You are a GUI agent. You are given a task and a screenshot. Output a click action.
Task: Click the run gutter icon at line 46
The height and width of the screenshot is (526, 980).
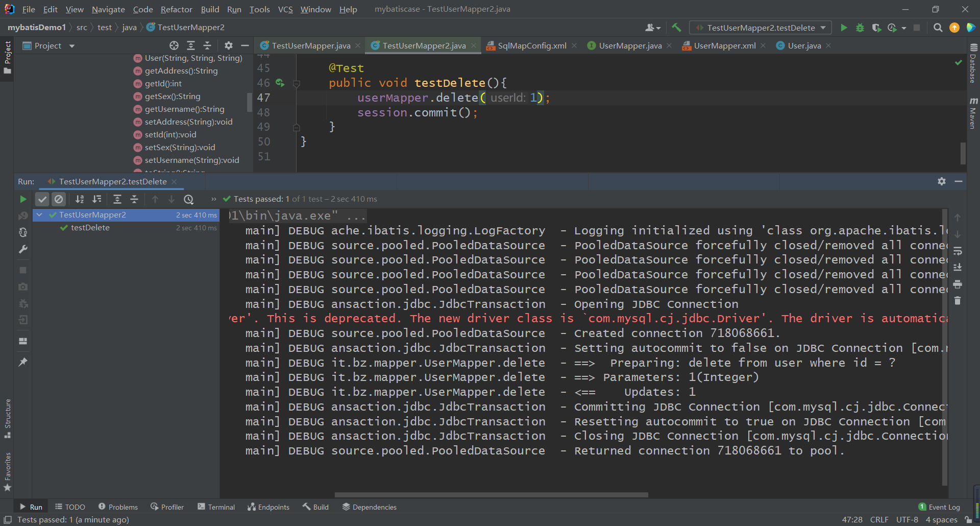coord(279,83)
